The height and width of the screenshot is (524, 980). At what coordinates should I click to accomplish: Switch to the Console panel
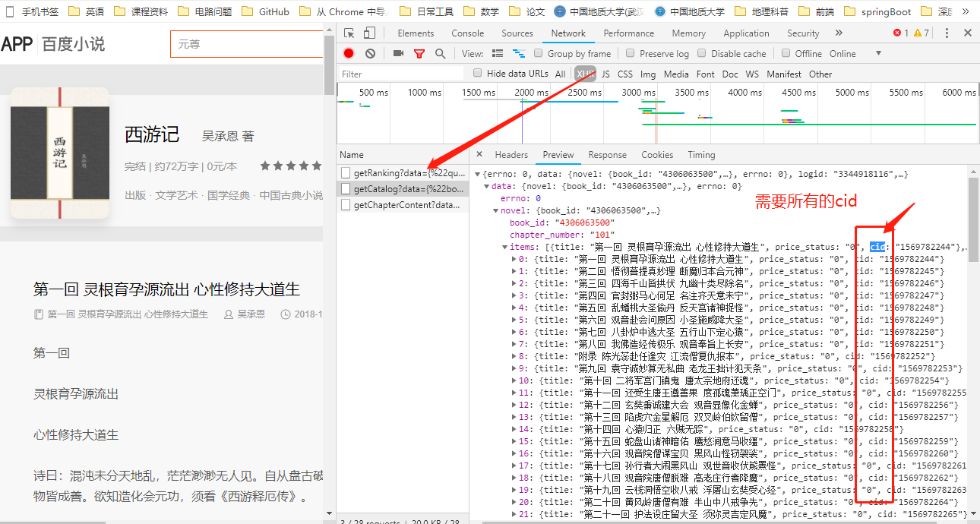467,33
